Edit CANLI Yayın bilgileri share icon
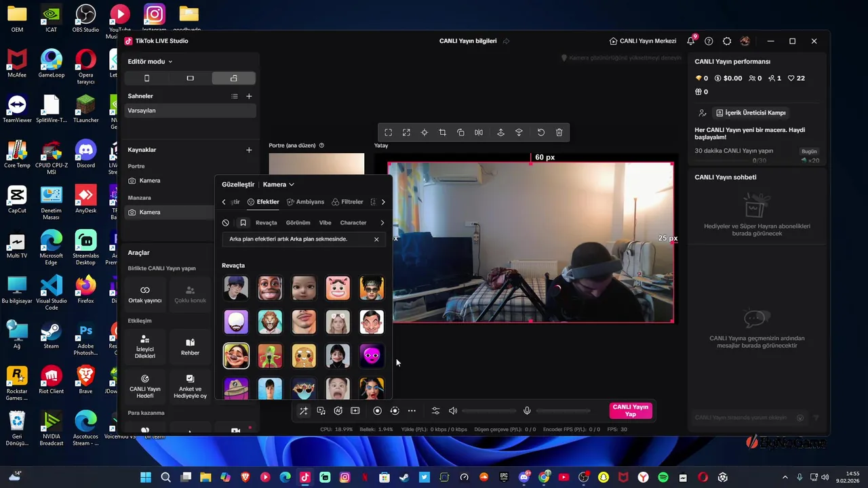The image size is (868, 488). click(x=506, y=41)
